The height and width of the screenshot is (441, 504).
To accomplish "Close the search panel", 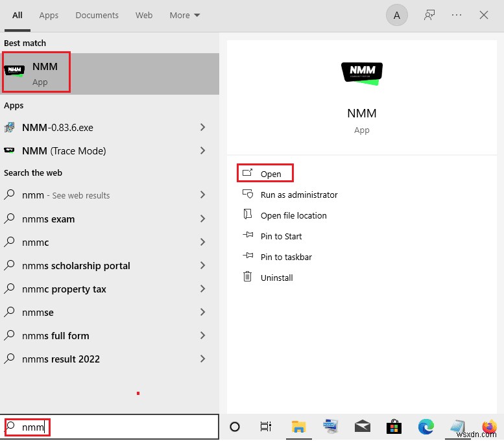I will 484,15.
